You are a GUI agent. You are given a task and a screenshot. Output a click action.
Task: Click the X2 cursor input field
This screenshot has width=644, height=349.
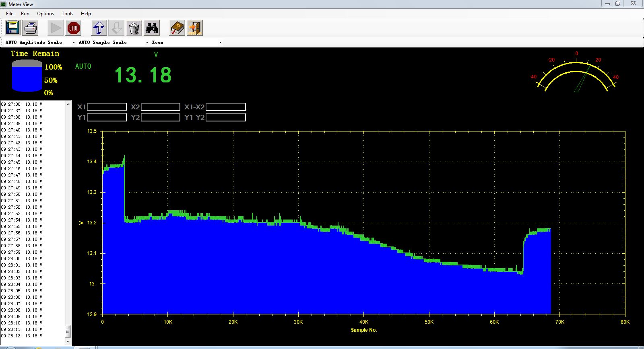(161, 107)
